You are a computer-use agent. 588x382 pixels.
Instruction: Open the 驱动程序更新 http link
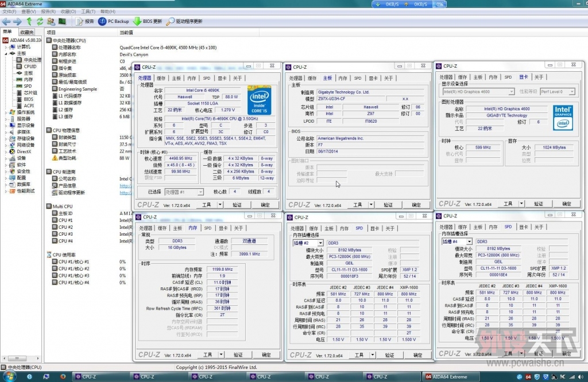[125, 193]
